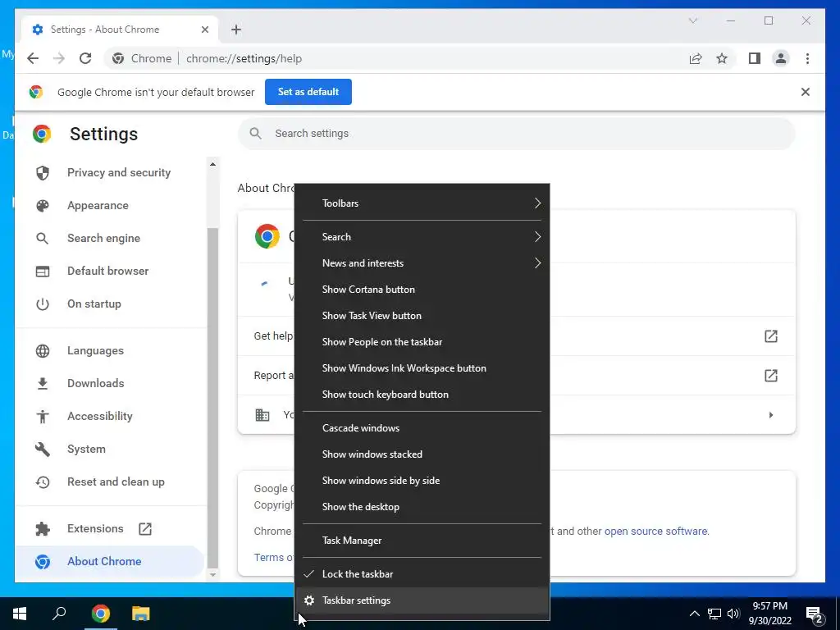Click Set as default button
Screen dimensions: 840x630
(x=308, y=92)
